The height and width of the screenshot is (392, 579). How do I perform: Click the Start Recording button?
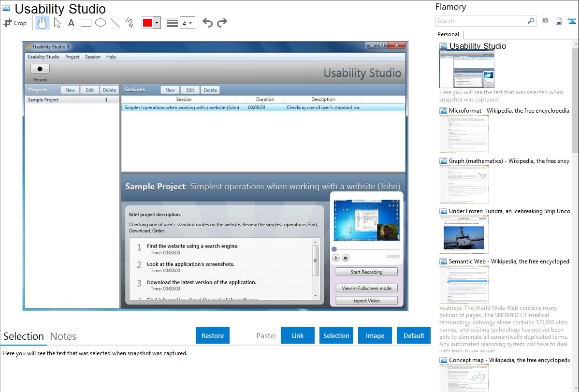pyautogui.click(x=367, y=272)
